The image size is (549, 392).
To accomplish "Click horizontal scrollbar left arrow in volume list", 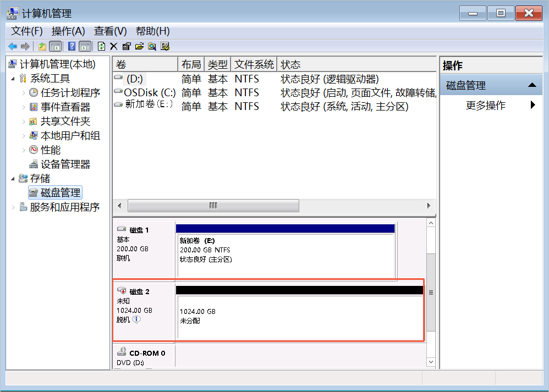I will (120, 206).
